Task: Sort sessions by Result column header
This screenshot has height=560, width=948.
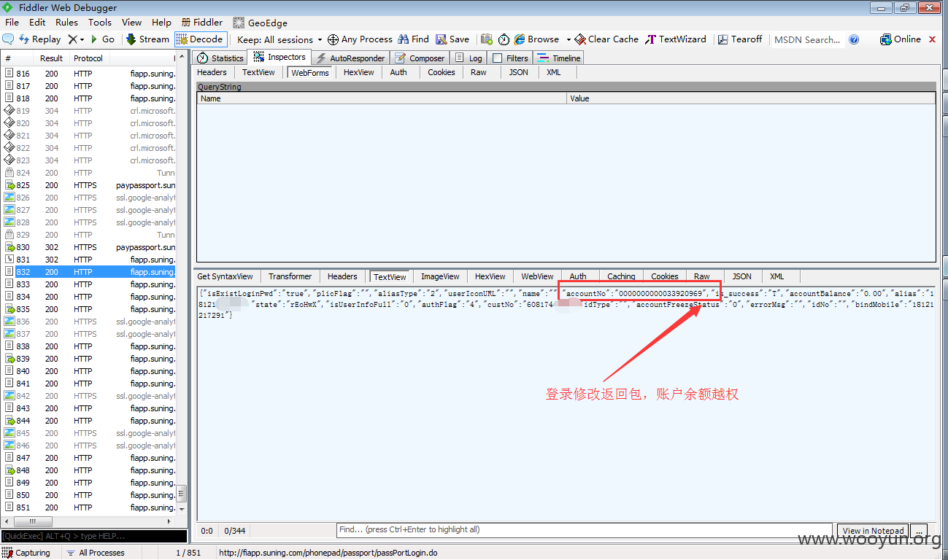Action: [x=51, y=58]
